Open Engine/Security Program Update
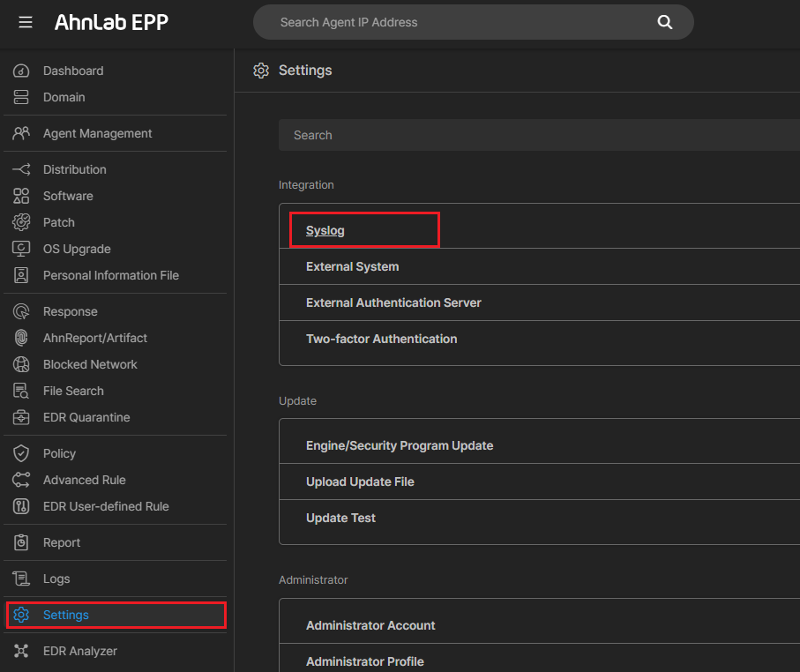The height and width of the screenshot is (672, 800). (x=400, y=445)
